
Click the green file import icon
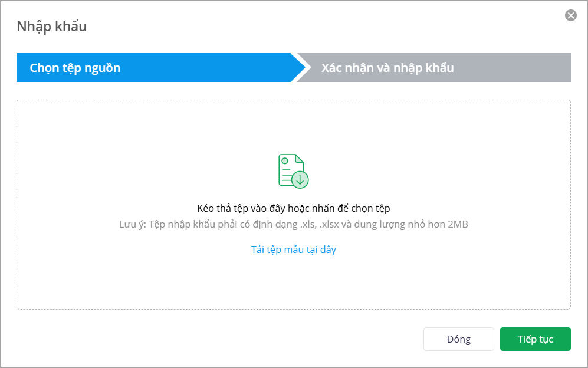[x=293, y=171]
